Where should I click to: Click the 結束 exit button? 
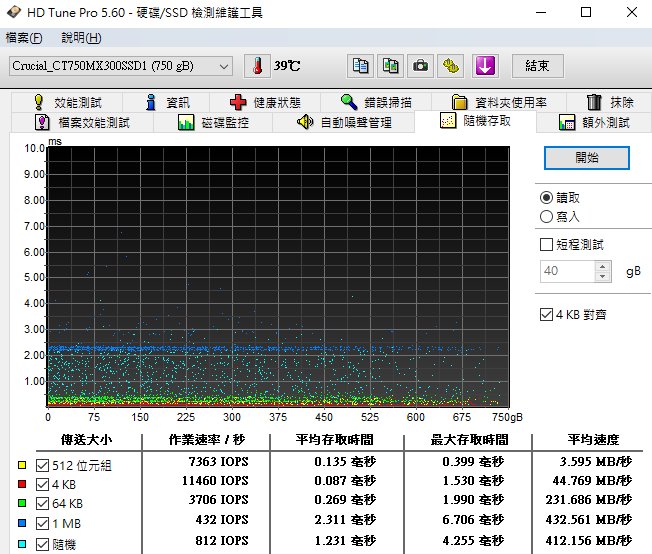[537, 66]
